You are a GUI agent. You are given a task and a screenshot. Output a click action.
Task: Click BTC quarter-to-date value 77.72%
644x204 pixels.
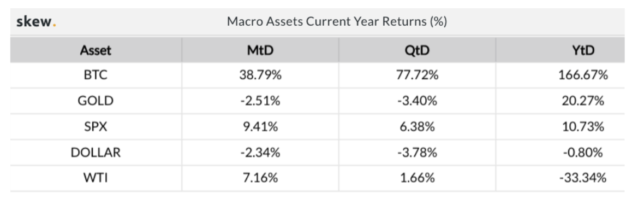pyautogui.click(x=418, y=75)
